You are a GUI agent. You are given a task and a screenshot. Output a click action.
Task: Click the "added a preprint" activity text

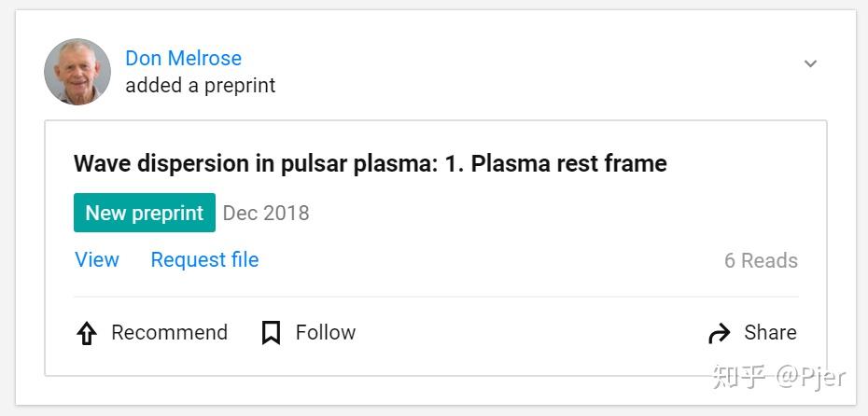(x=201, y=86)
